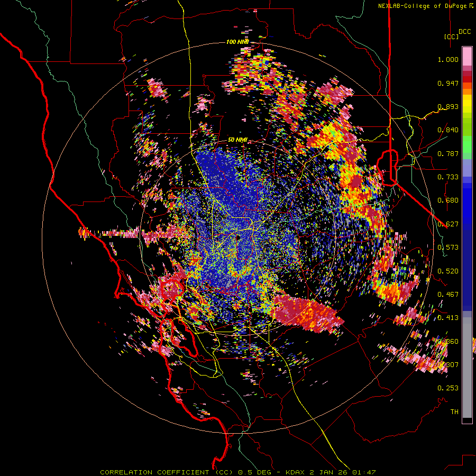Click the DCC label above the scale
Screen dimensions: 476x476
pos(464,32)
